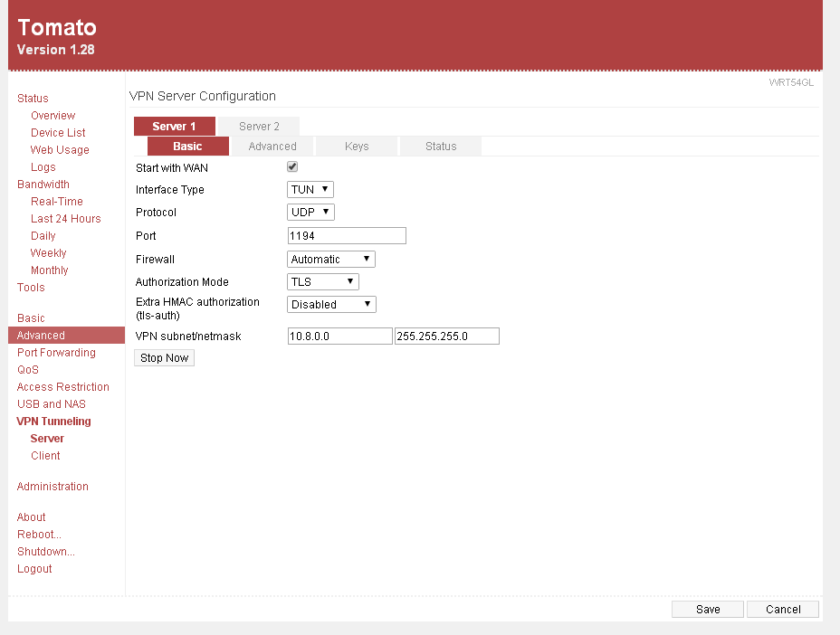This screenshot has height=635, width=840.
Task: Open Real-Time bandwidth page
Action: 57,202
